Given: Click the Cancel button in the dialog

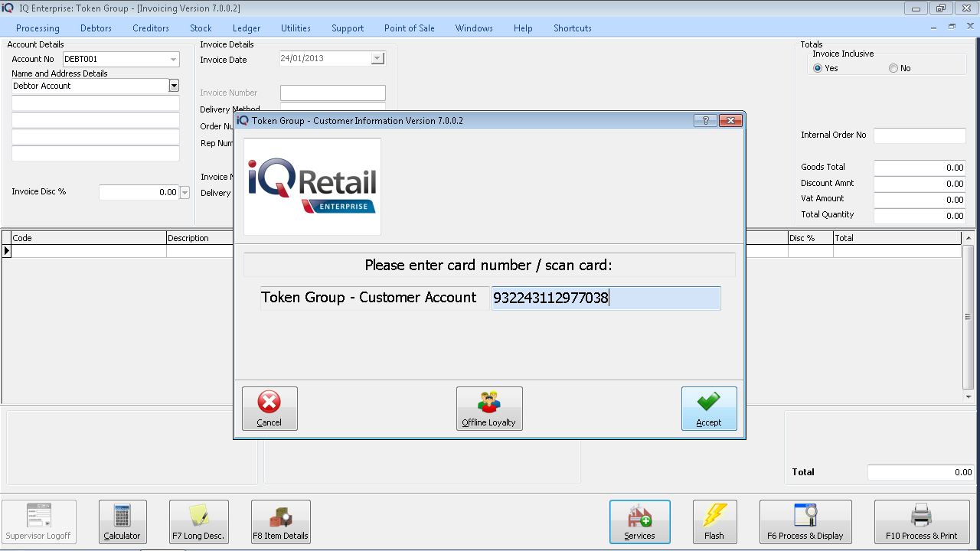Looking at the screenshot, I should (x=269, y=409).
